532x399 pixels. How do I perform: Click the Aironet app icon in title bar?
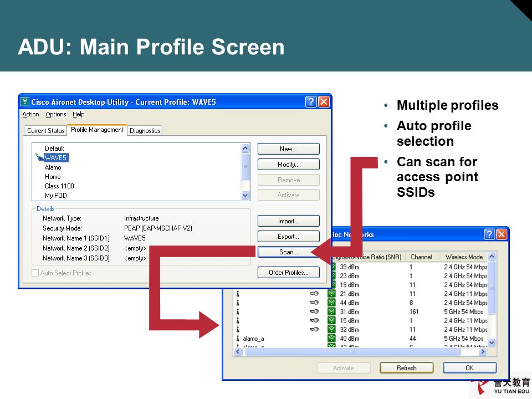coord(25,102)
